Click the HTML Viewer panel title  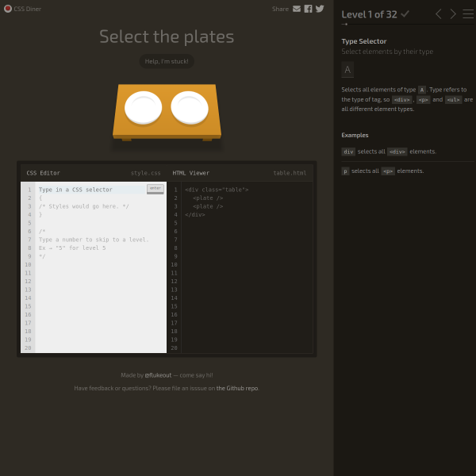[x=191, y=173]
